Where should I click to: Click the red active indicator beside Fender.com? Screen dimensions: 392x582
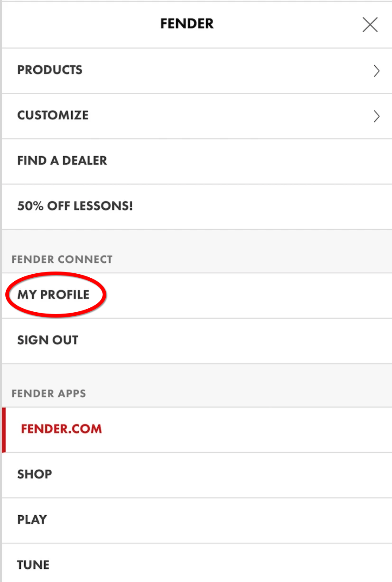pos(4,430)
